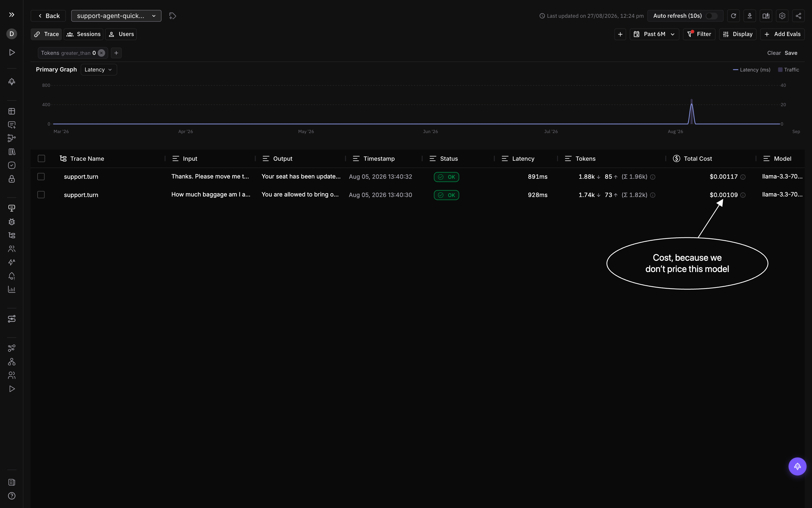Screen dimensions: 812x508
Task: Click the download export icon button
Action: coord(750,16)
